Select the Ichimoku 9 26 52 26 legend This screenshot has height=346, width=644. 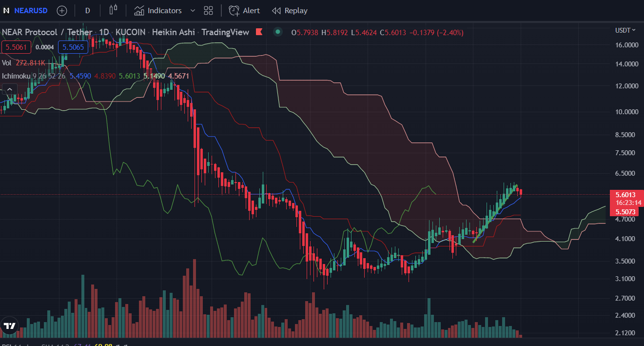34,76
